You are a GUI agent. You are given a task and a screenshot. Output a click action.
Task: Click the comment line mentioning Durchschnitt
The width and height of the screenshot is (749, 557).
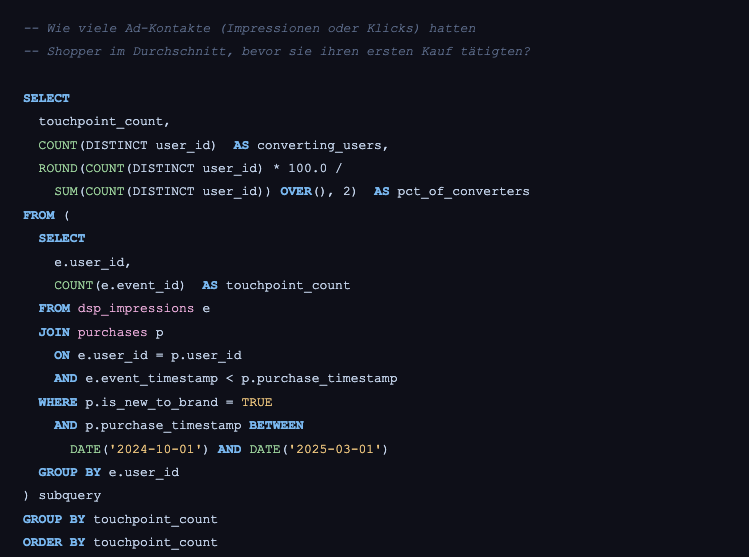click(277, 51)
